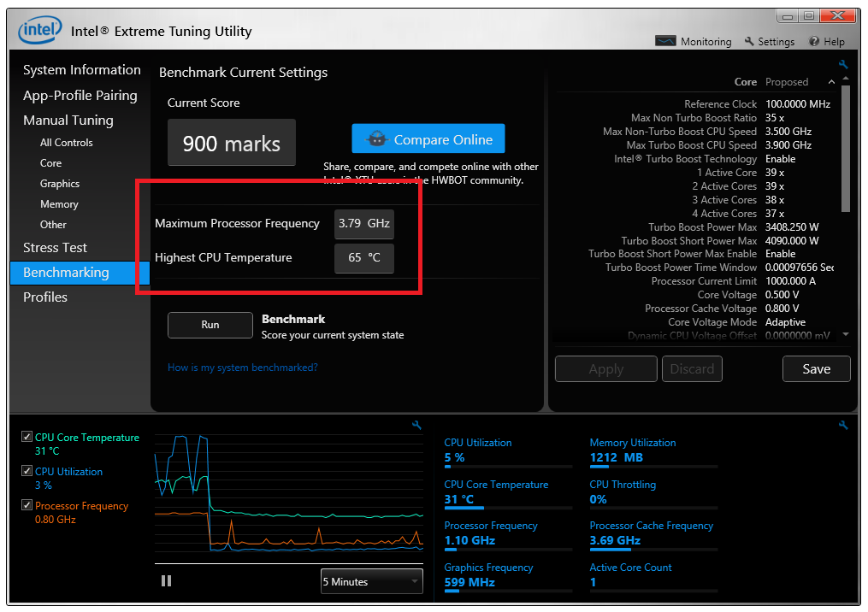Select the Benchmarking section

tap(80, 273)
